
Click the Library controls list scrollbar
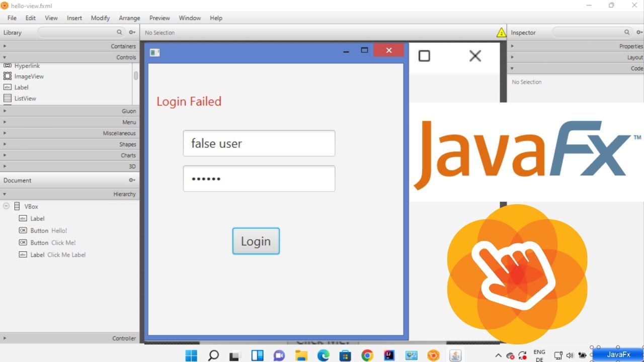pyautogui.click(x=136, y=76)
